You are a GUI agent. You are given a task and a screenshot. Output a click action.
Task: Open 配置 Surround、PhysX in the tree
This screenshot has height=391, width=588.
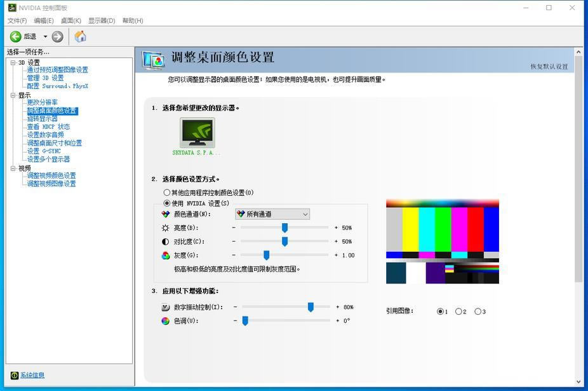(x=57, y=86)
